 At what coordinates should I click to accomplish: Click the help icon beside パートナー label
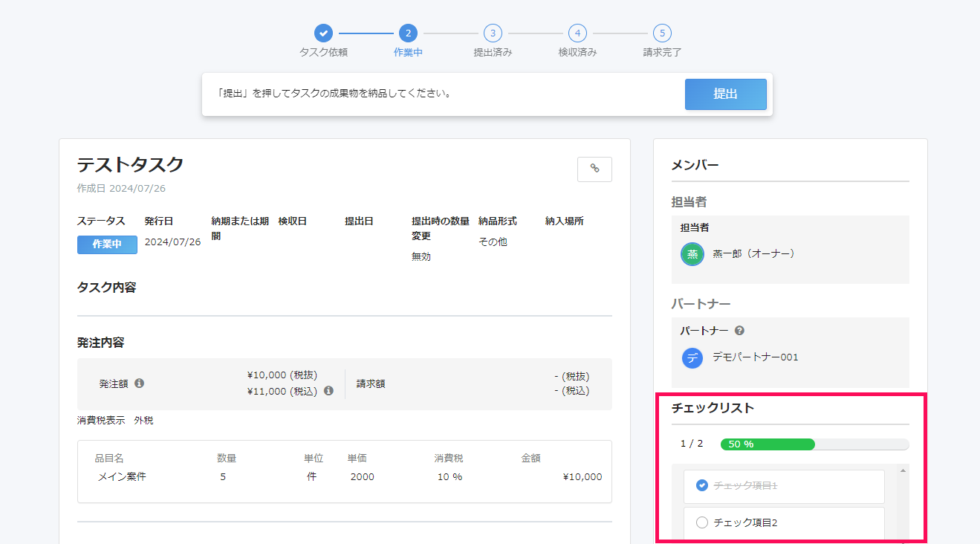pyautogui.click(x=739, y=331)
